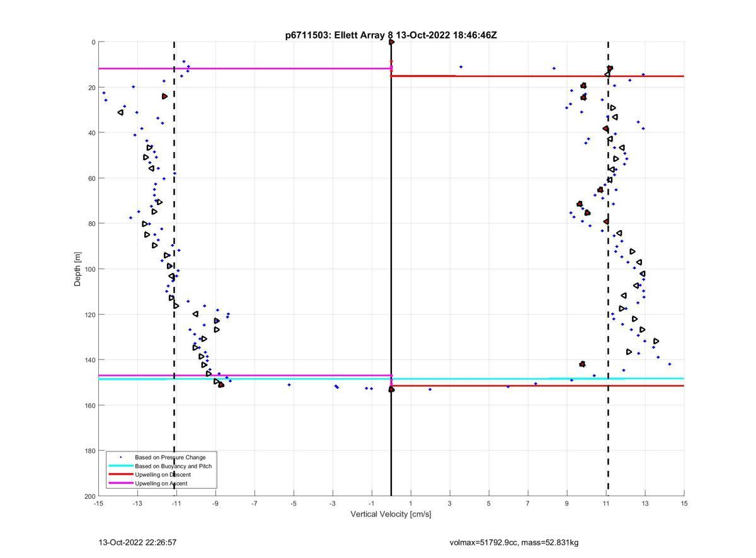
Task: Click the 3 velocity tick label
Action: tap(450, 504)
